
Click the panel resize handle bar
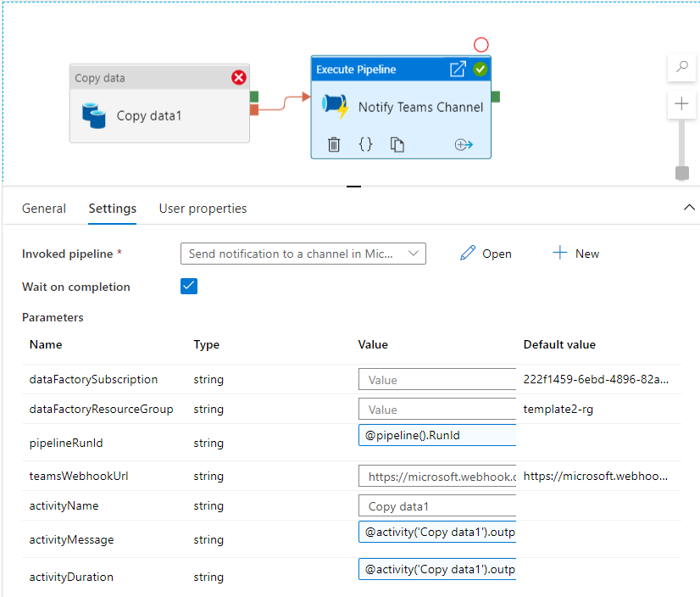pyautogui.click(x=353, y=187)
